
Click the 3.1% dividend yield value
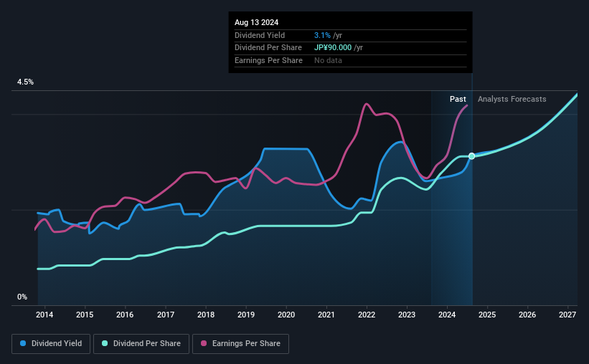coord(322,35)
